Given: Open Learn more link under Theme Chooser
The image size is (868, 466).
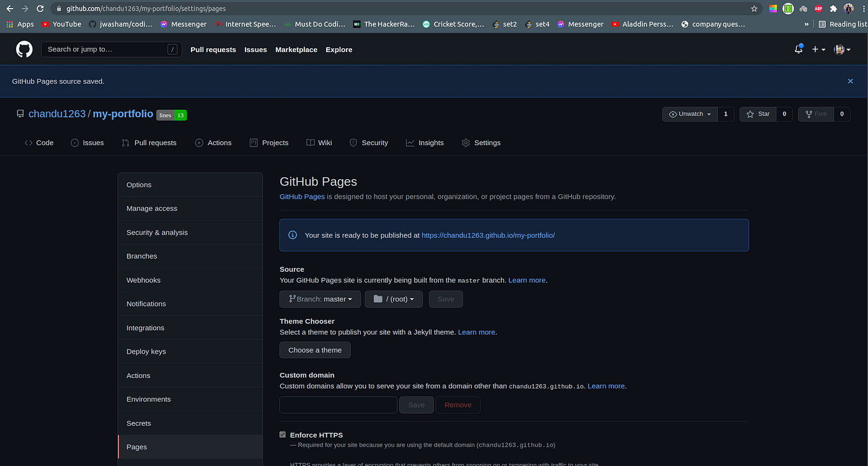Looking at the screenshot, I should coord(476,333).
